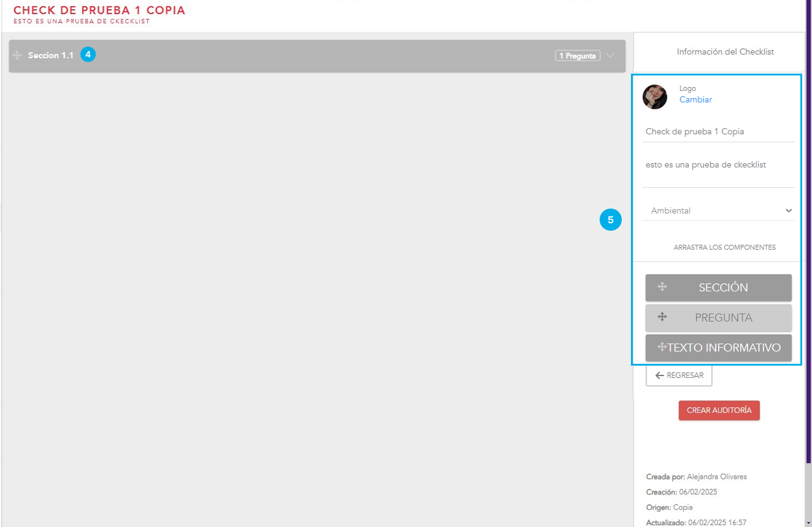
Task: Click the PREGUNTA component label
Action: click(724, 318)
